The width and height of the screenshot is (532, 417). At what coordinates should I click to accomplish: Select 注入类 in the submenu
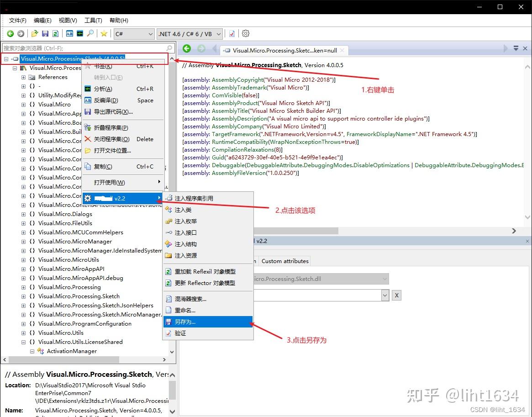(x=208, y=210)
